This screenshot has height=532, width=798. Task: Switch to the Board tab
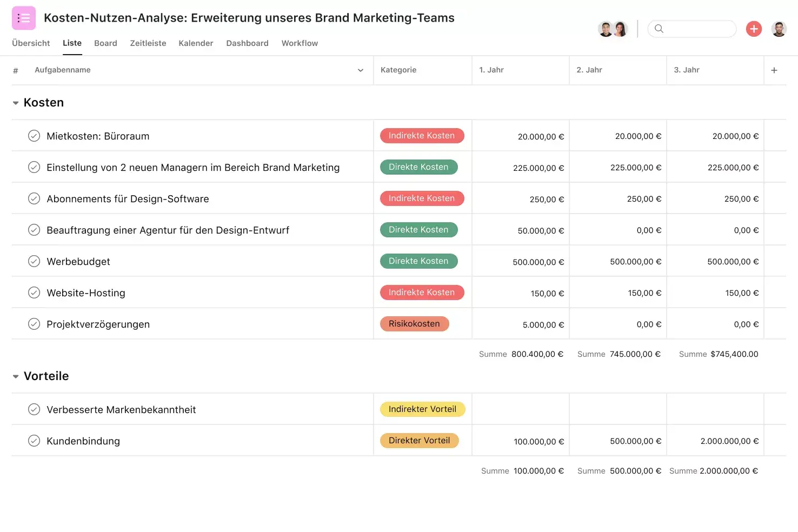click(x=105, y=43)
